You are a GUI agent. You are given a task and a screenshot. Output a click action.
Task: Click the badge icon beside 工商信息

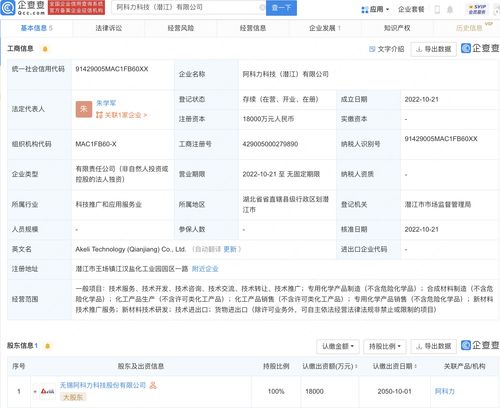pos(45,49)
